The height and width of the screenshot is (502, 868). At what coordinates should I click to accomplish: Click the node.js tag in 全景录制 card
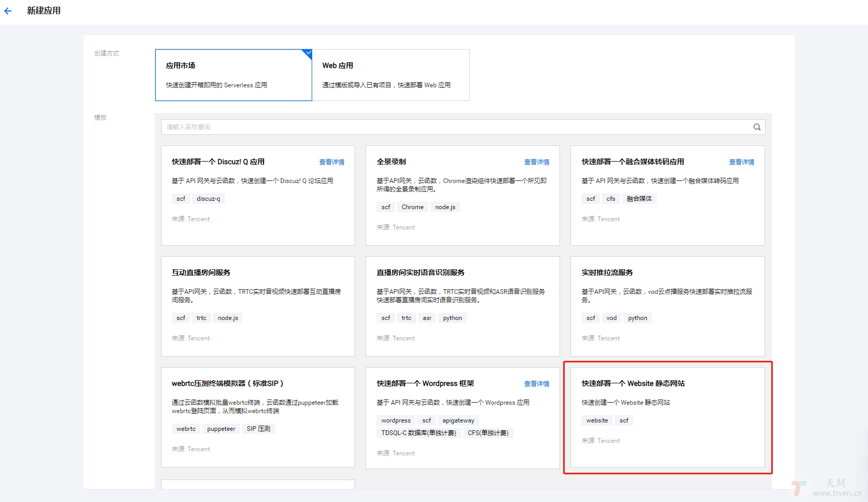[x=445, y=207]
